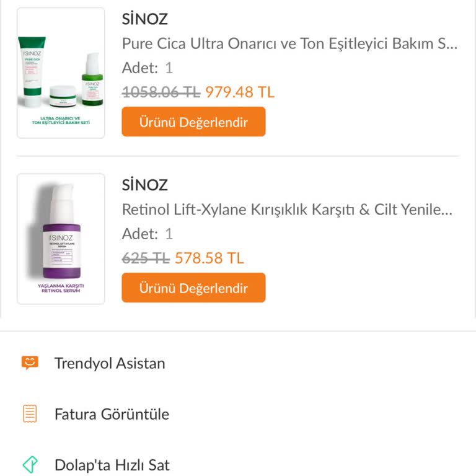Select the Fatura Görüntüle menu entry

tap(112, 414)
